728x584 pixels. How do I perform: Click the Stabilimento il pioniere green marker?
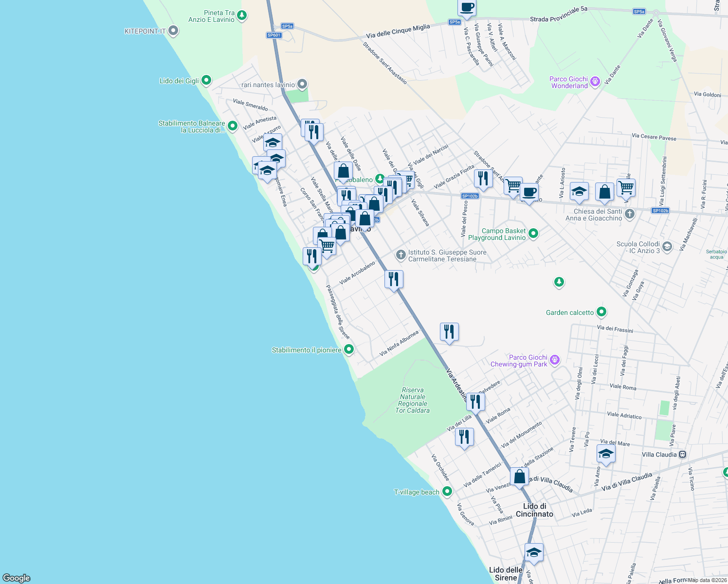[x=349, y=349]
